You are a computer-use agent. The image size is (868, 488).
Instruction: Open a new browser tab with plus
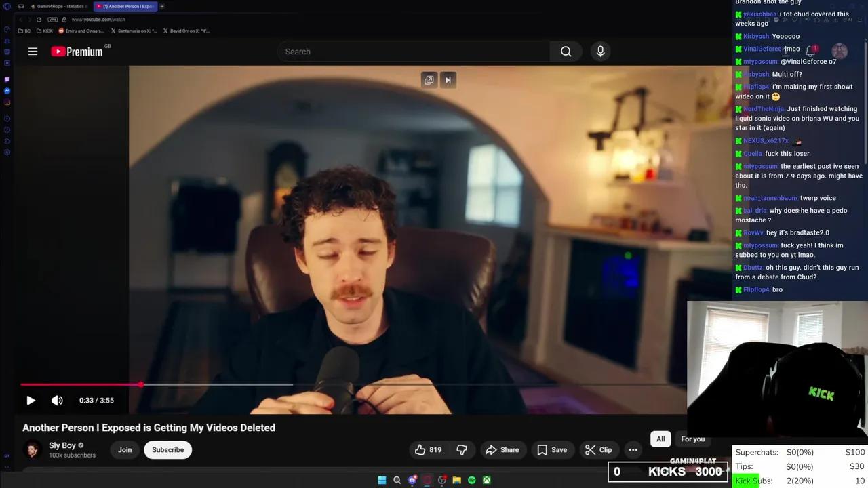coord(162,6)
